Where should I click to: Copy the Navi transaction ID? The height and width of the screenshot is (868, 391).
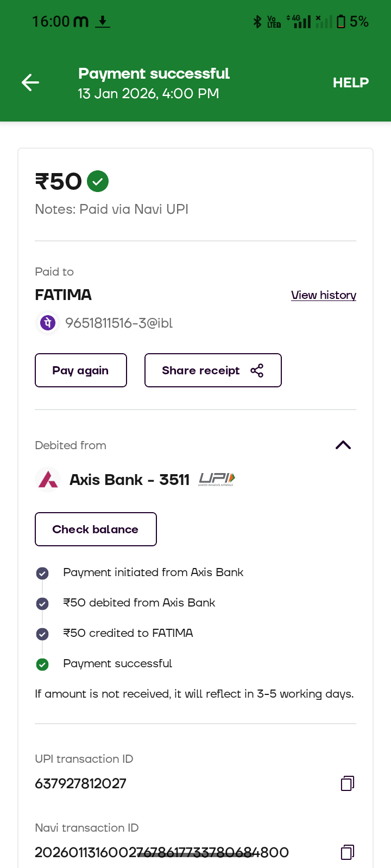coord(348,852)
